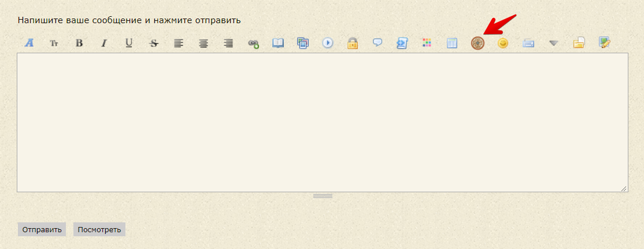The image size is (644, 249).
Task: Click the folder file upload icon
Action: point(579,43)
